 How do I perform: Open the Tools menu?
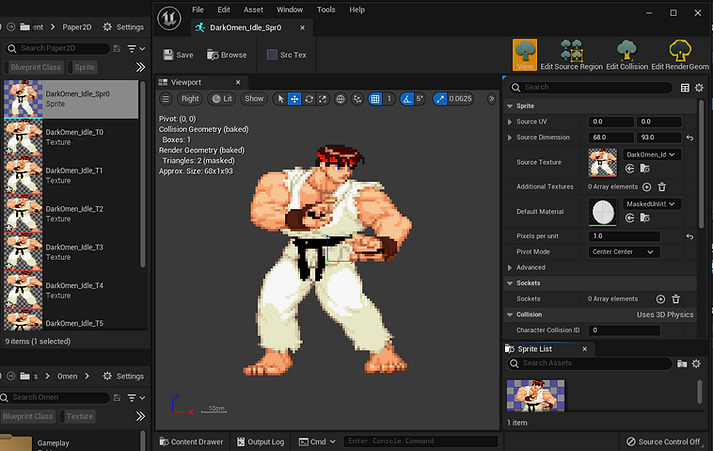point(326,10)
